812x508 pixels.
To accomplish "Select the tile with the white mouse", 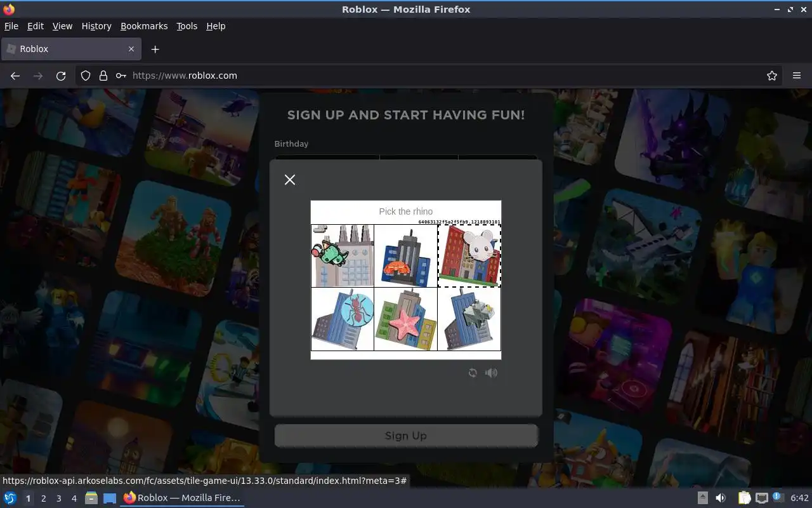I will tap(469, 256).
